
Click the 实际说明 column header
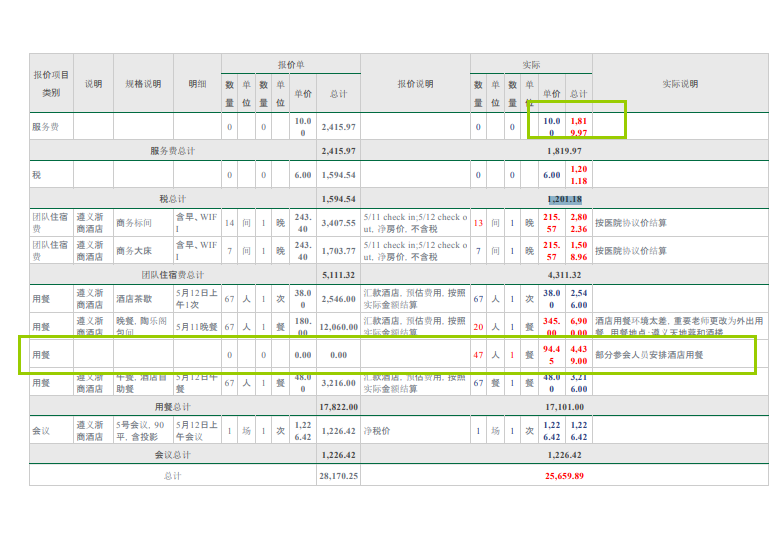tap(680, 84)
